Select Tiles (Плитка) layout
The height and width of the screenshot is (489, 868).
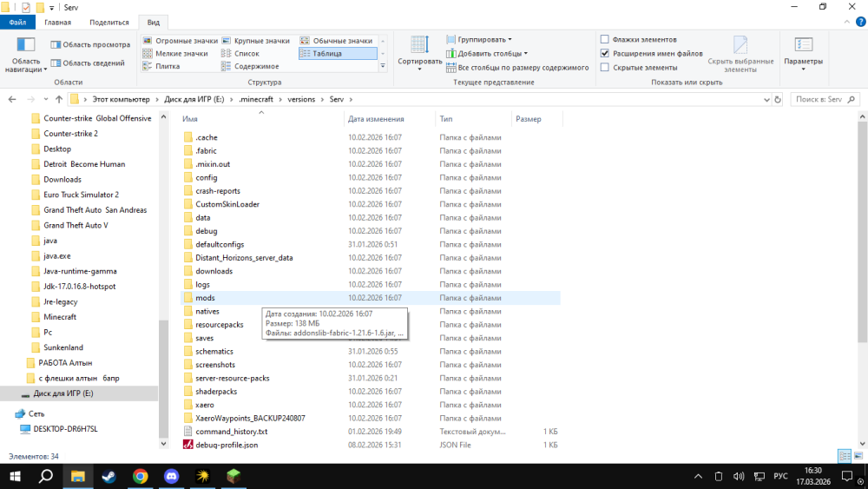[x=161, y=67]
